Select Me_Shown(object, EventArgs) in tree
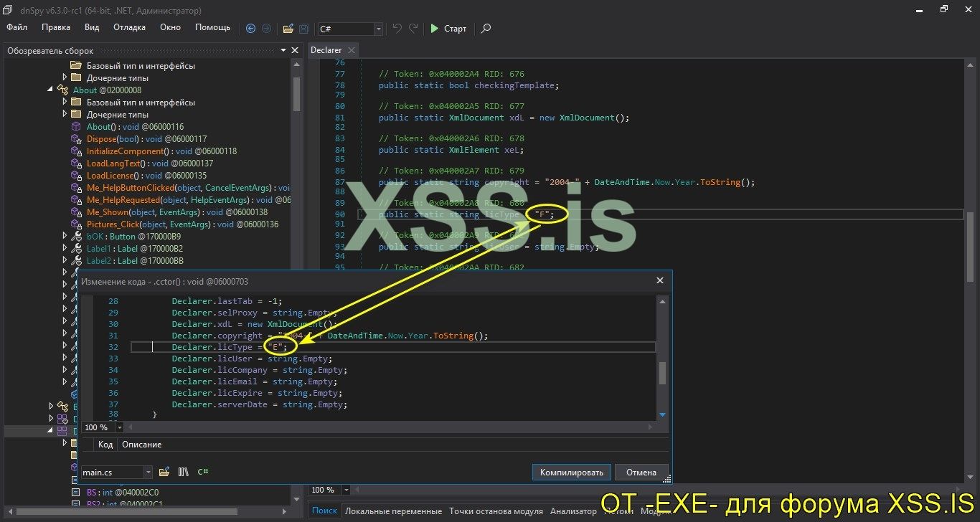 tap(176, 212)
